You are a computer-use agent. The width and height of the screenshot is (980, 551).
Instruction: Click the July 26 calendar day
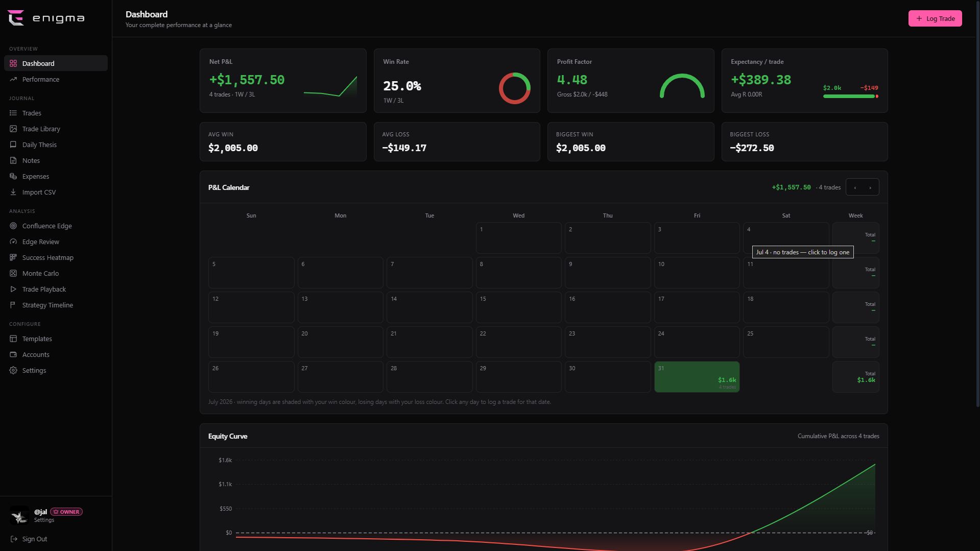[251, 377]
